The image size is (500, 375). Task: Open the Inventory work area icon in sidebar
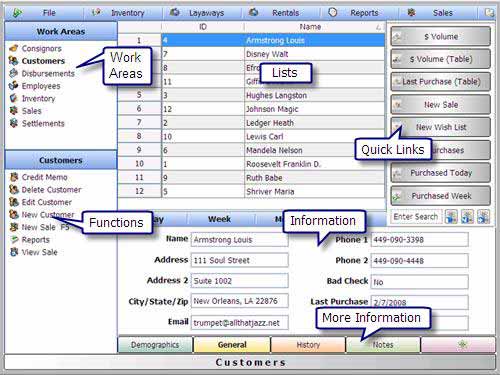[14, 98]
